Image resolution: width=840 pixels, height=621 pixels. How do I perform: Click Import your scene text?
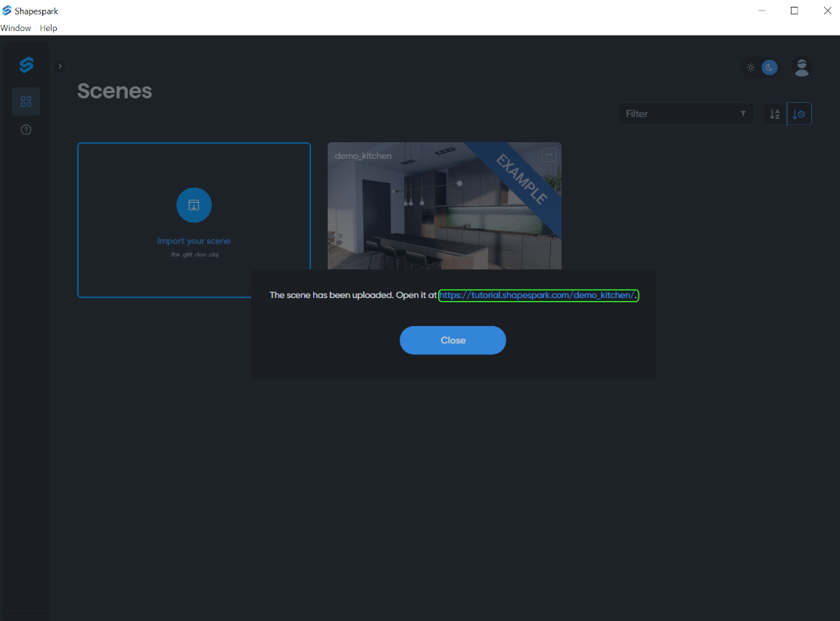(194, 241)
